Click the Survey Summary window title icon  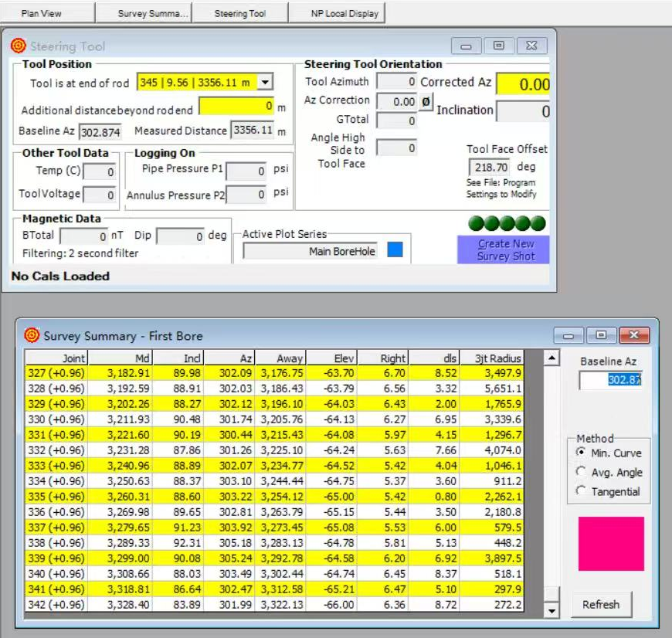coord(32,335)
